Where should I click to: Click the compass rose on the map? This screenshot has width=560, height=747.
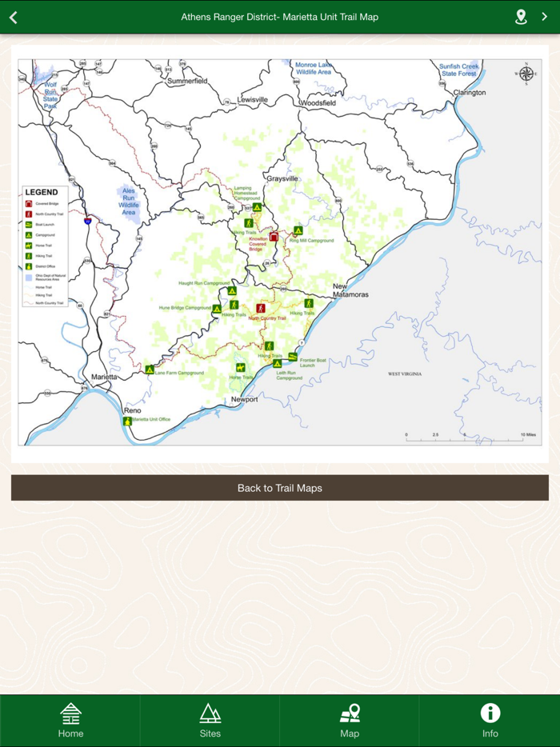click(x=526, y=74)
